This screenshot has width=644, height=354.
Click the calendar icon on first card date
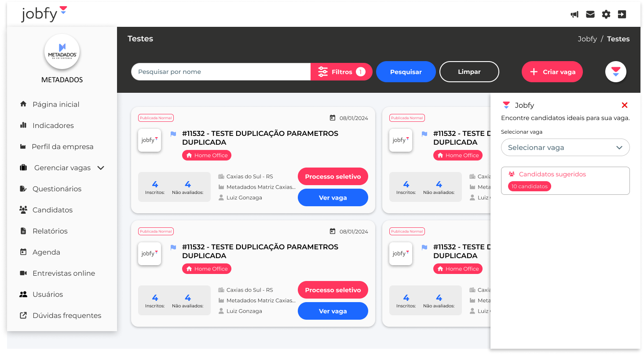pos(333,118)
